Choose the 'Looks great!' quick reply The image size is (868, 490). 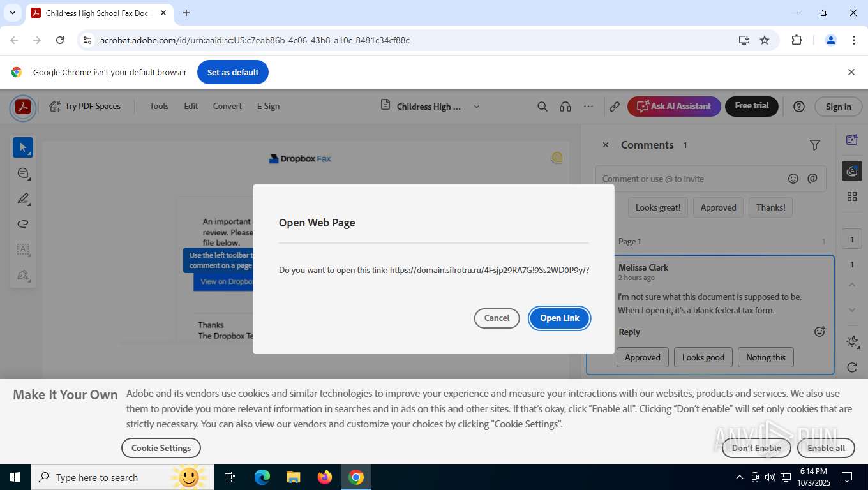[658, 207]
